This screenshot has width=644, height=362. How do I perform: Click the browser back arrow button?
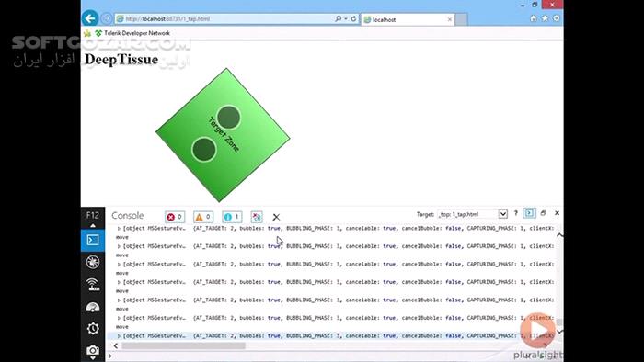click(90, 18)
